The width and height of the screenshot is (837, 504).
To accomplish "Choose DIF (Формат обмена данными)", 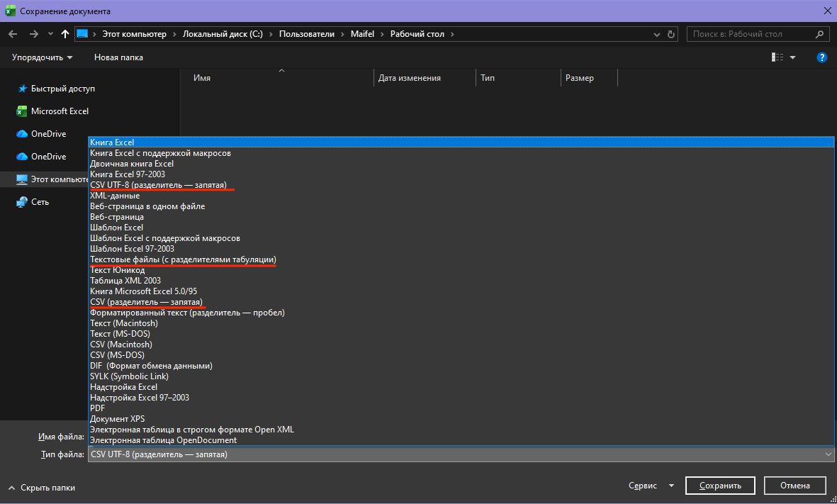I will (461, 366).
